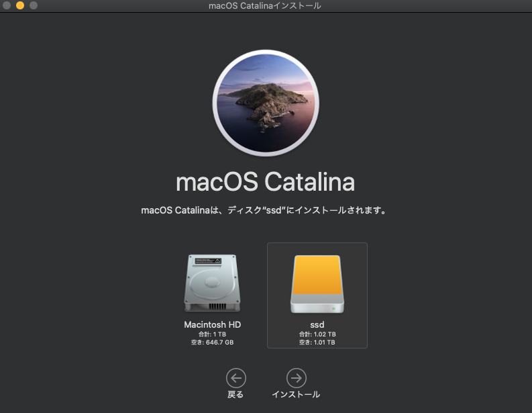This screenshot has width=532, height=413.
Task: Click the 合計: 1.02 TB text
Action: pos(317,334)
